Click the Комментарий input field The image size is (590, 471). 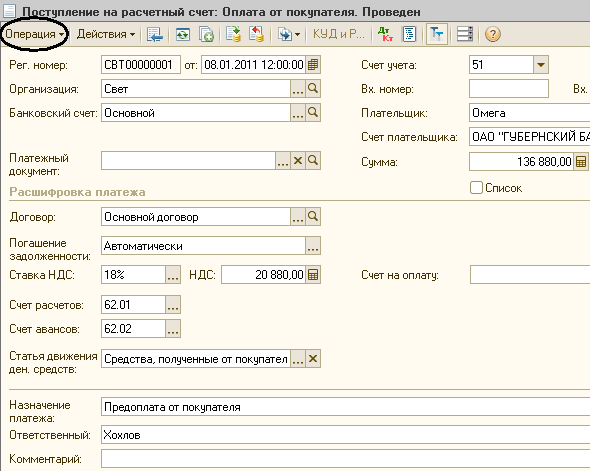pyautogui.click(x=345, y=459)
